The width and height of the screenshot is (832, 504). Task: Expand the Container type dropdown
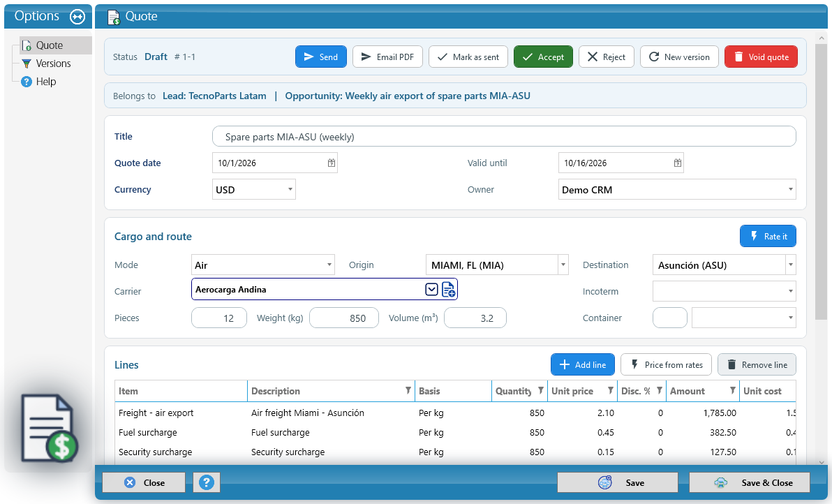pos(790,318)
